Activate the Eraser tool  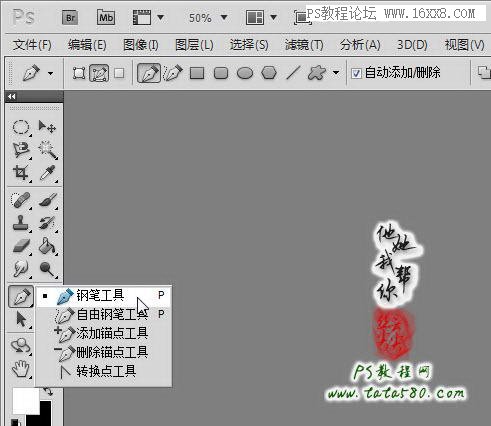21,246
